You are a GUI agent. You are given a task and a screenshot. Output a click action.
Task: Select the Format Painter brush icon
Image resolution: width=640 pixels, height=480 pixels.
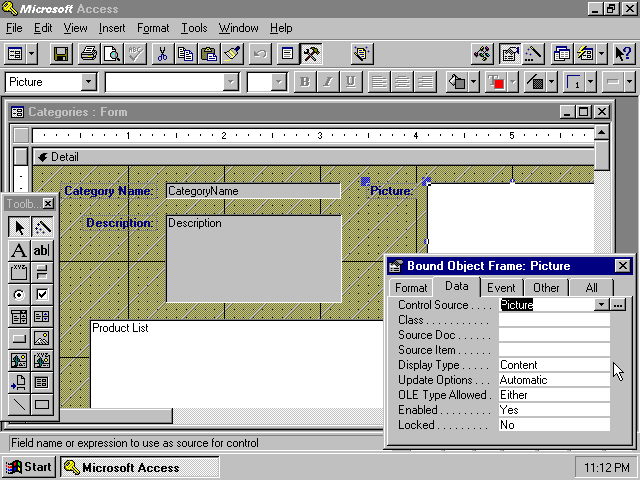232,54
